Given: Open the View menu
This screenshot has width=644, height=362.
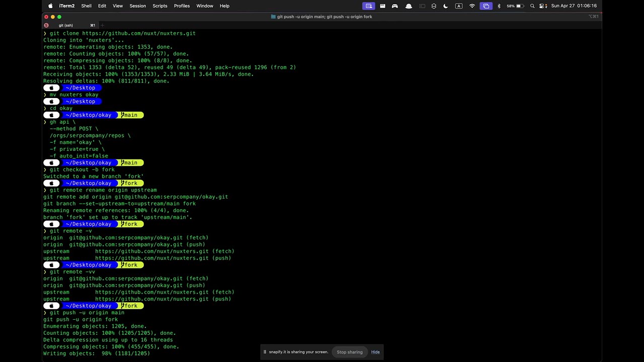Looking at the screenshot, I should (x=118, y=6).
